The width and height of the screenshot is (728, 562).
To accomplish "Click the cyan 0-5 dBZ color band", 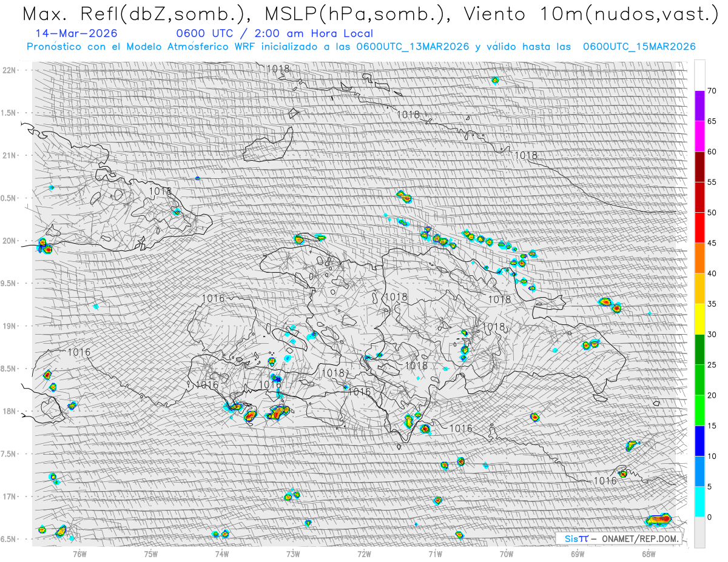I will click(x=699, y=501).
